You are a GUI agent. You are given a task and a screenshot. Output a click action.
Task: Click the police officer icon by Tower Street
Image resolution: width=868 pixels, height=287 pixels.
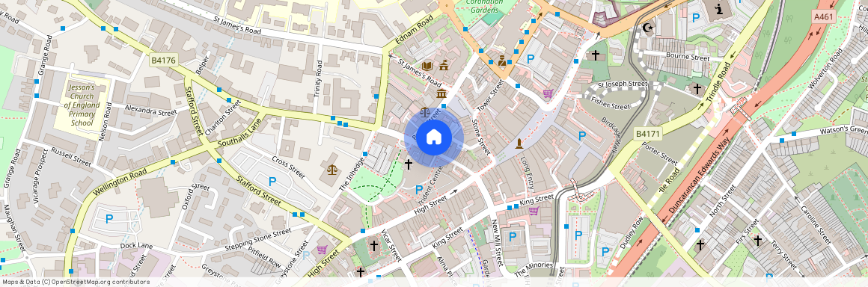click(502, 61)
